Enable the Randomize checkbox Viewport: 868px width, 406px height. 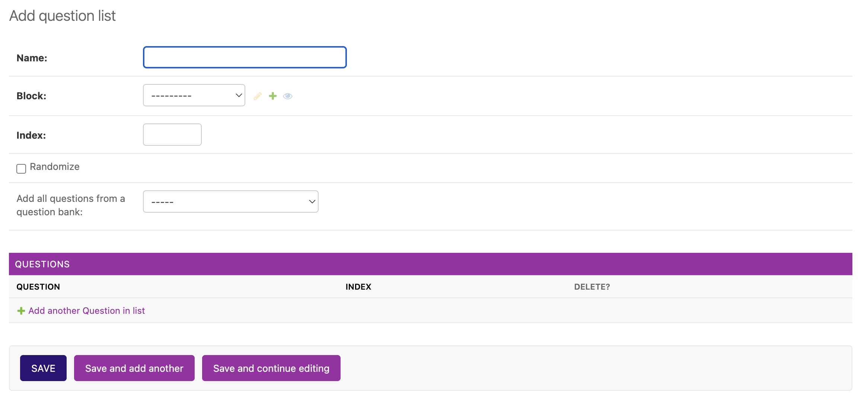click(21, 169)
